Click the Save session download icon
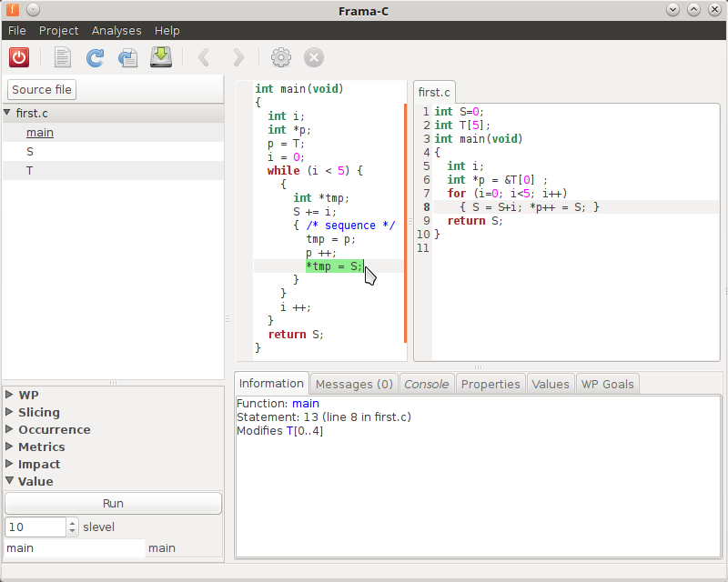The width and height of the screenshot is (728, 582). 161,57
